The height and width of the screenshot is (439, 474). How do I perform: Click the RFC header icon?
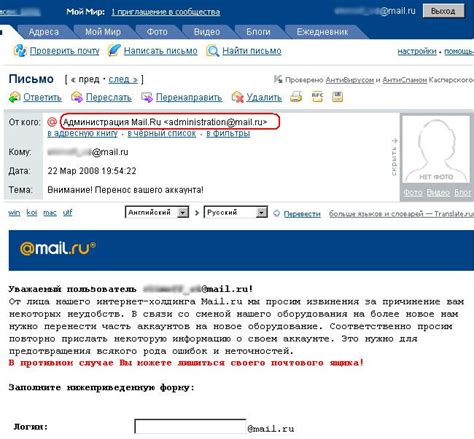[x=317, y=97]
